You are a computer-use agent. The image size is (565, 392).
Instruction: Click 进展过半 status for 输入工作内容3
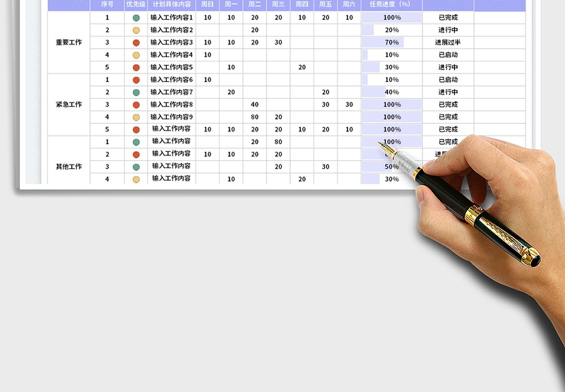(x=448, y=42)
